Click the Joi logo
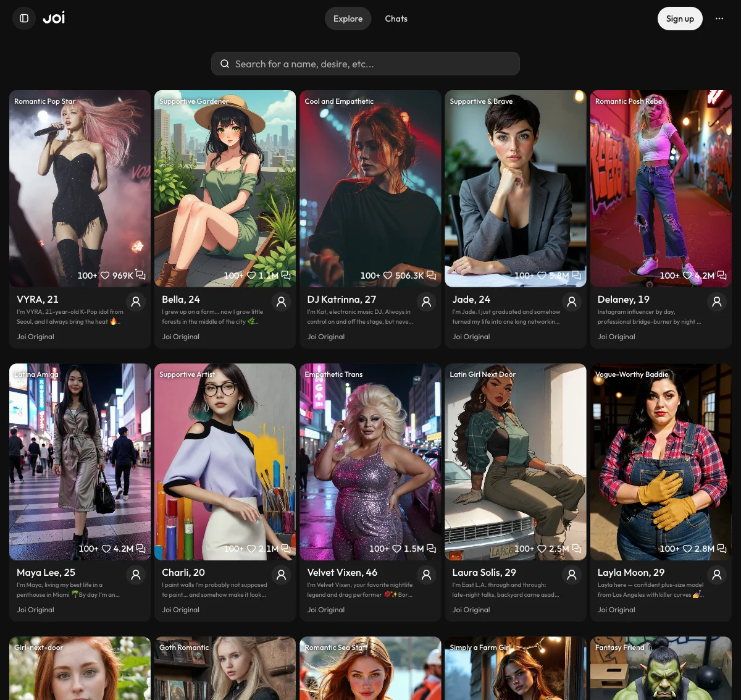This screenshot has height=700, width=741. tap(54, 18)
